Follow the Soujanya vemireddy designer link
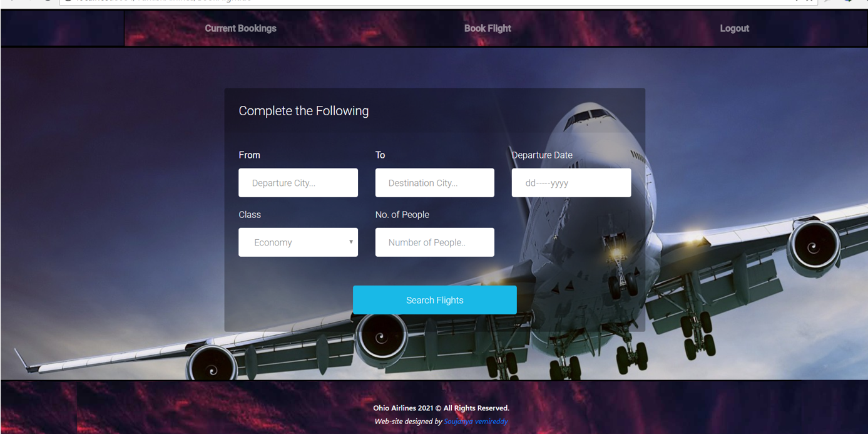The image size is (868, 434). 476,421
